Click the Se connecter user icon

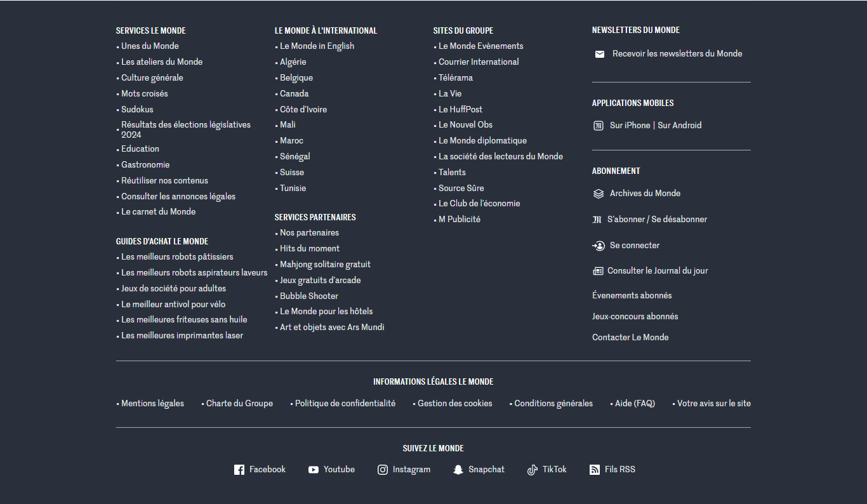599,246
